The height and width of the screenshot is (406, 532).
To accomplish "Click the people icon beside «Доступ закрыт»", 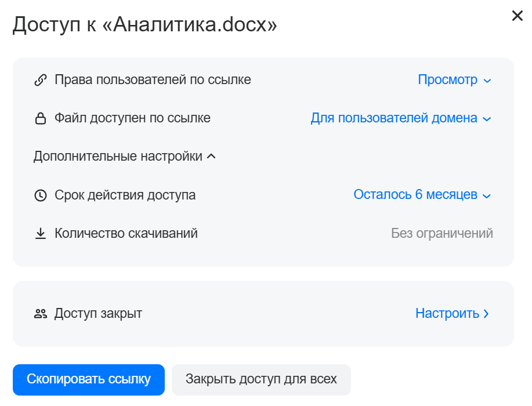I will point(40,314).
